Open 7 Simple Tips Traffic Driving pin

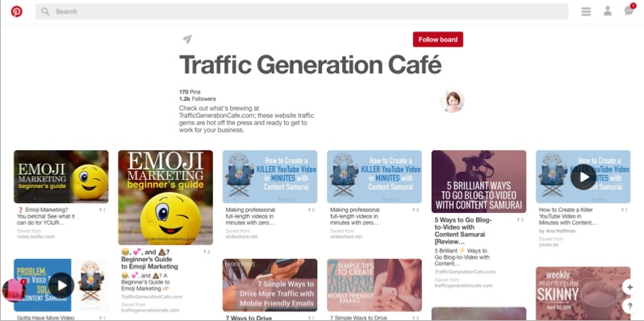click(x=374, y=285)
